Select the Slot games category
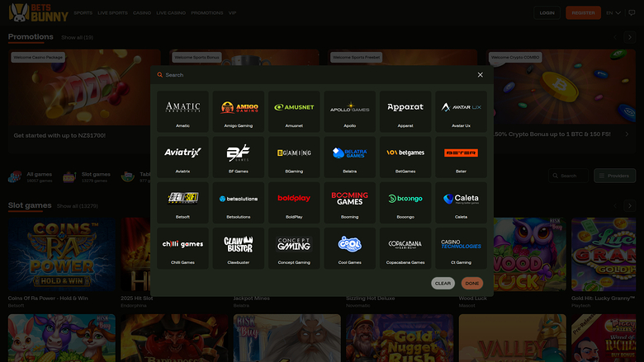644x362 pixels. (87, 176)
